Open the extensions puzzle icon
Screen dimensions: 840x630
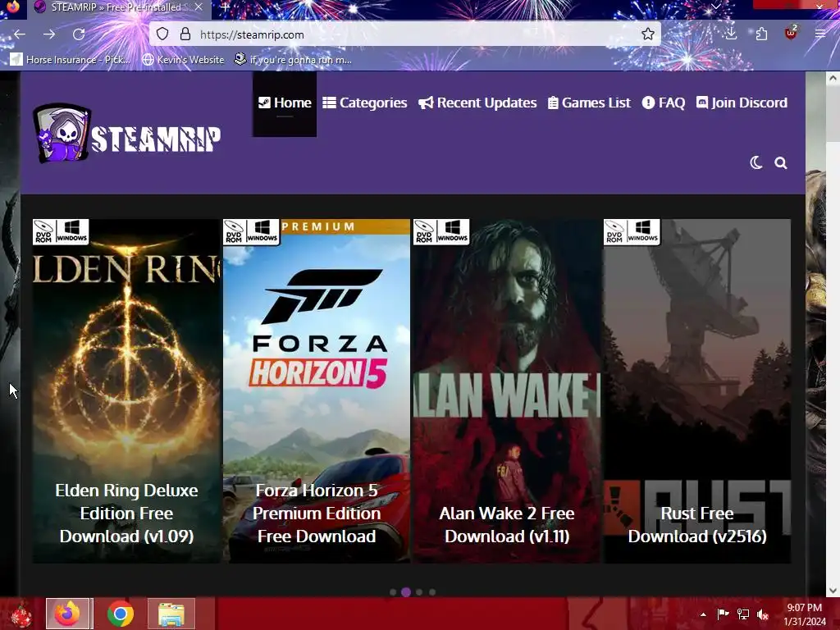pyautogui.click(x=761, y=34)
